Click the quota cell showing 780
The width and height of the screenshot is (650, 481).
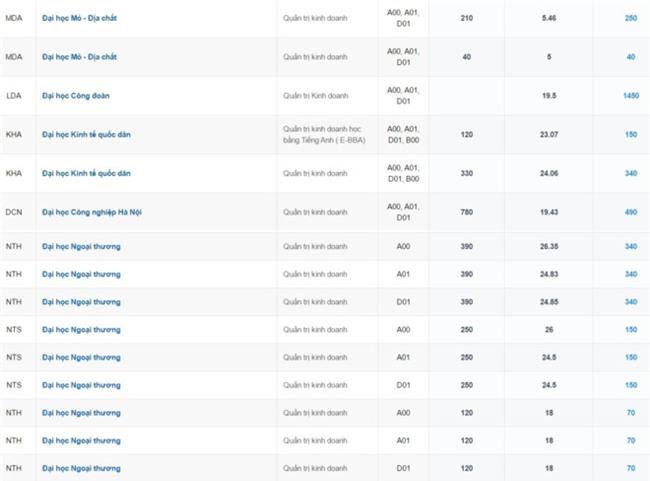[x=466, y=212]
